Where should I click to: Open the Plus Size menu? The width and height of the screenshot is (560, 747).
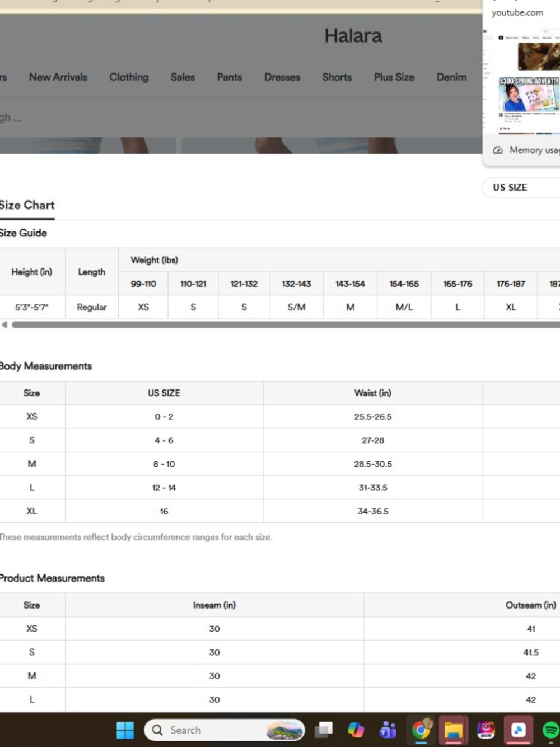pyautogui.click(x=394, y=77)
